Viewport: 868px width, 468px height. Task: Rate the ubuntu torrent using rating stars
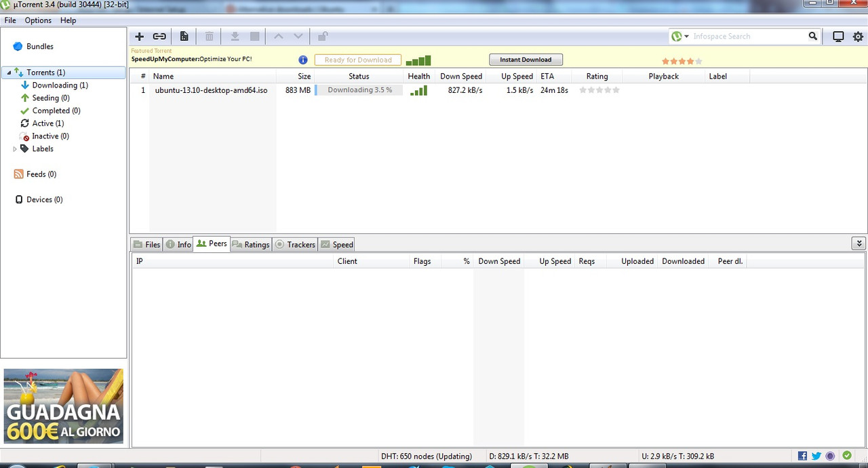click(599, 90)
